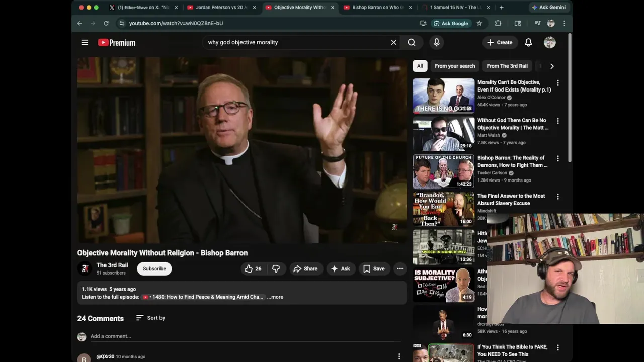This screenshot has width=644, height=362.
Task: Reload the YouTube page
Action: pyautogui.click(x=106, y=23)
